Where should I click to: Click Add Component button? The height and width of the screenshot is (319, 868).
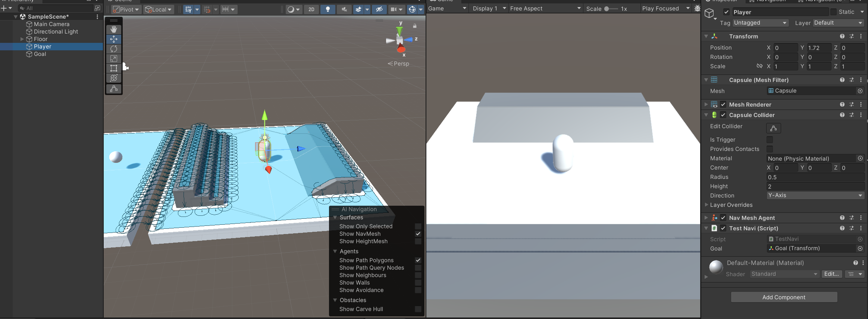point(784,297)
